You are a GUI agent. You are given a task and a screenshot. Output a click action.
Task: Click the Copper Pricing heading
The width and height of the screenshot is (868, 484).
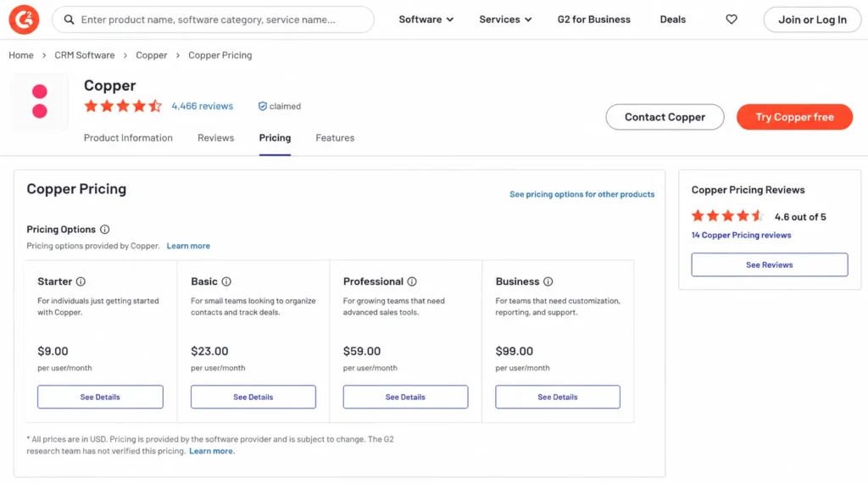(x=76, y=189)
